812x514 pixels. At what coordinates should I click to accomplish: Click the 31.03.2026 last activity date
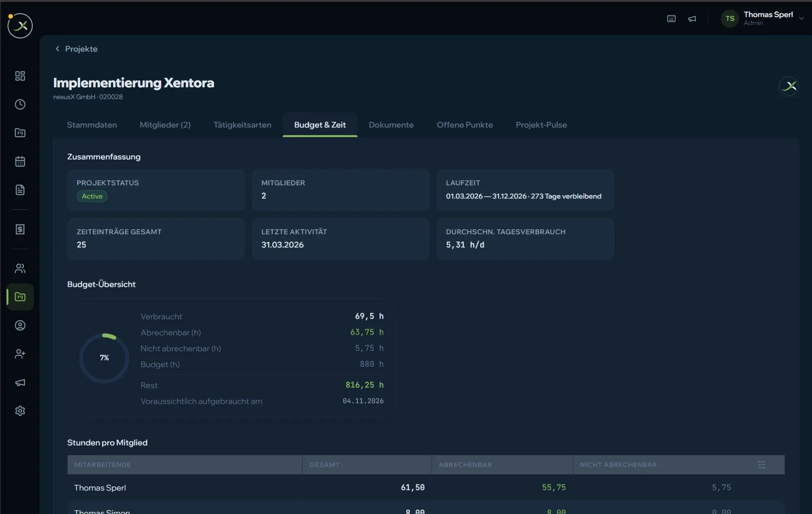[283, 245]
